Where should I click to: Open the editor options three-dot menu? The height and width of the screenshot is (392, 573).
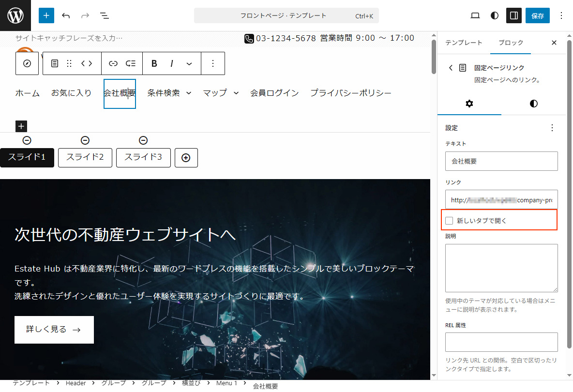tap(561, 15)
